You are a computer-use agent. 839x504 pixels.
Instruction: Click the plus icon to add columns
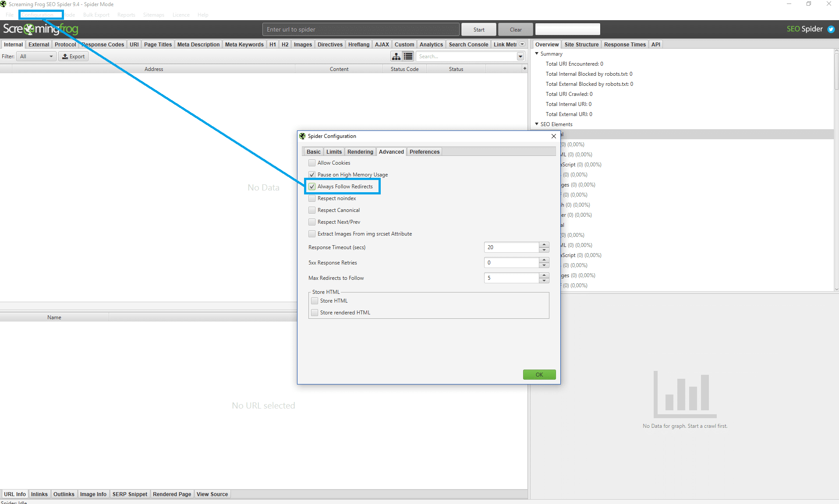[524, 68]
